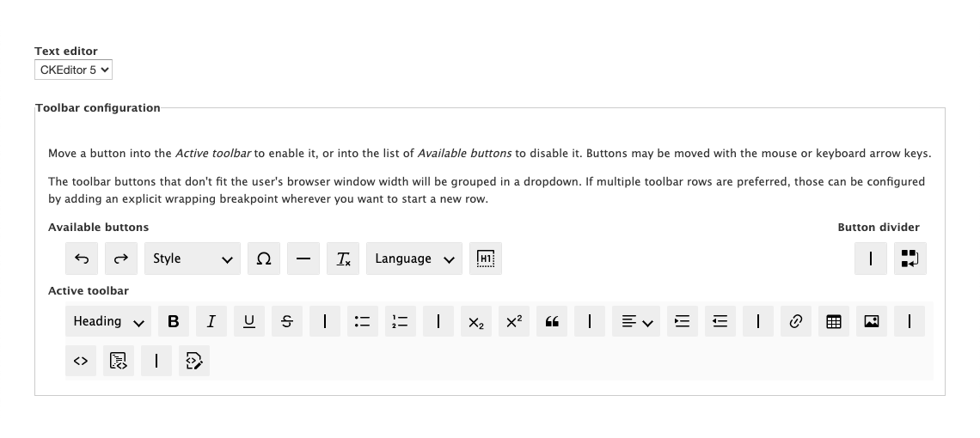Image resolution: width=980 pixels, height=438 pixels.
Task: Click the Decrease indent button
Action: coord(720,321)
